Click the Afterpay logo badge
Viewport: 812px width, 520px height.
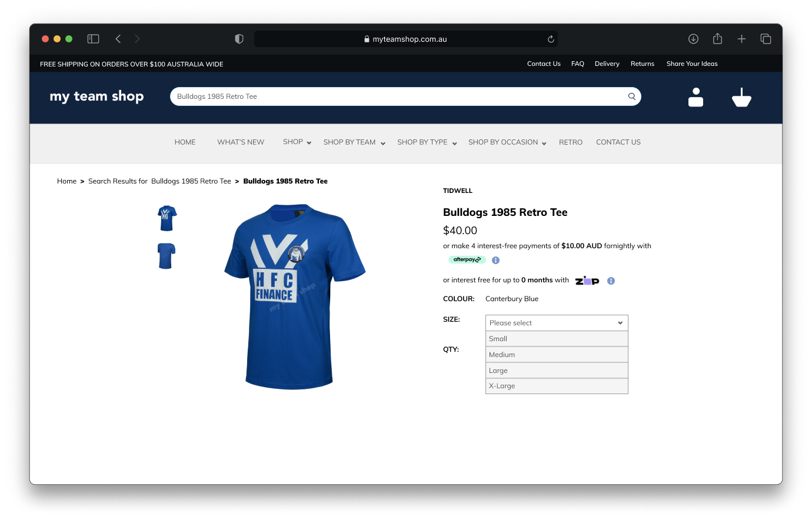click(467, 259)
